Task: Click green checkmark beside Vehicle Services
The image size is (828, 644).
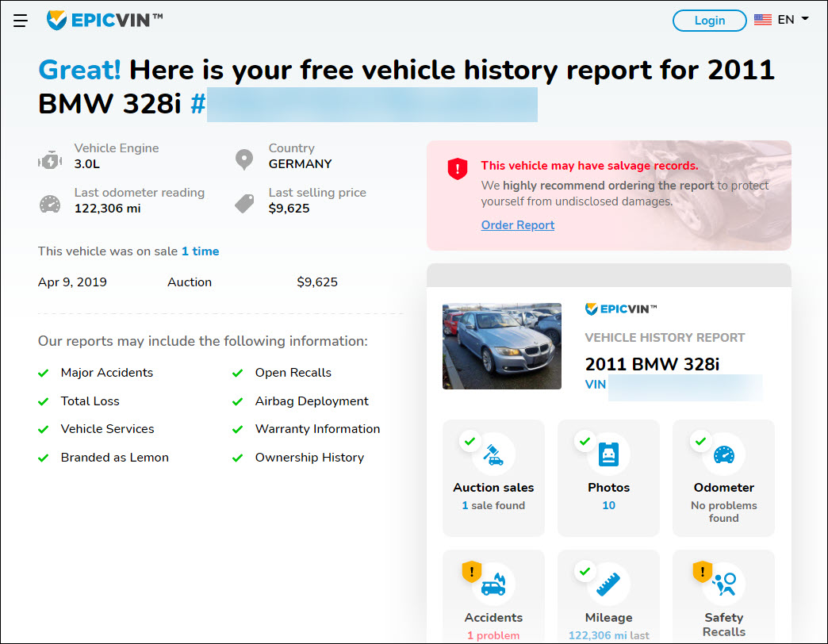Action: [x=44, y=430]
